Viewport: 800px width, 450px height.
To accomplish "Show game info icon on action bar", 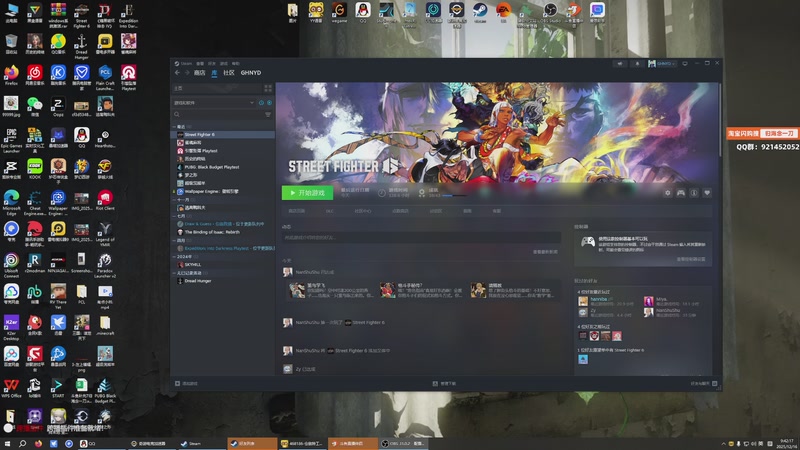I will [x=694, y=193].
